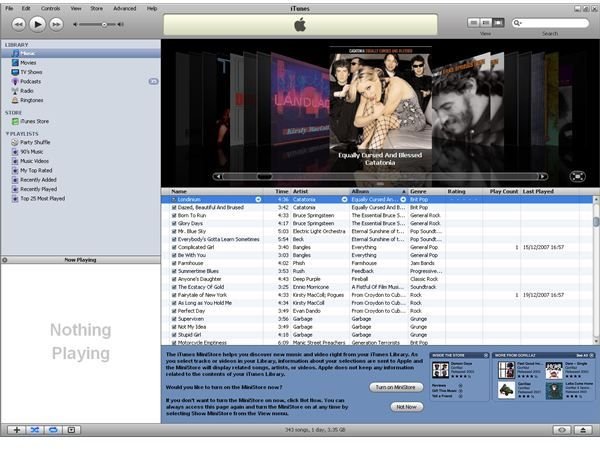Uncheck the Farmhouse song
Image resolution: width=600 pixels, height=449 pixels.
click(174, 263)
